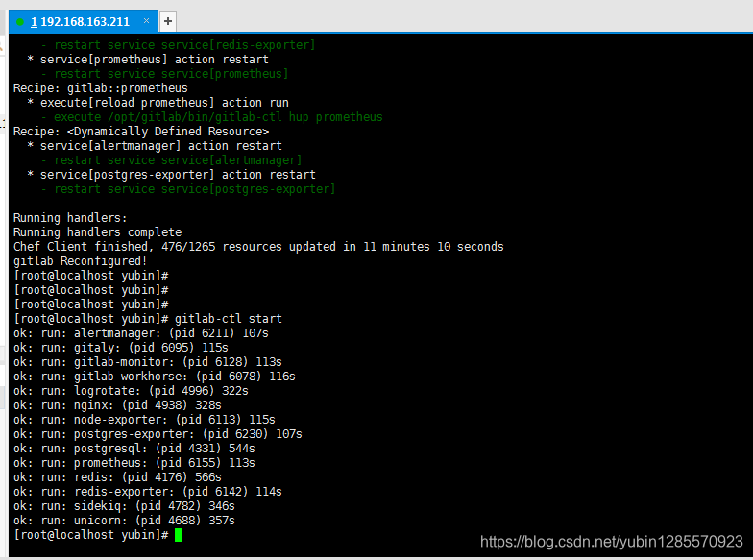Click 'Recipe: <Dynamically Defined Resource>' line
753x560 pixels.
pyautogui.click(x=140, y=131)
